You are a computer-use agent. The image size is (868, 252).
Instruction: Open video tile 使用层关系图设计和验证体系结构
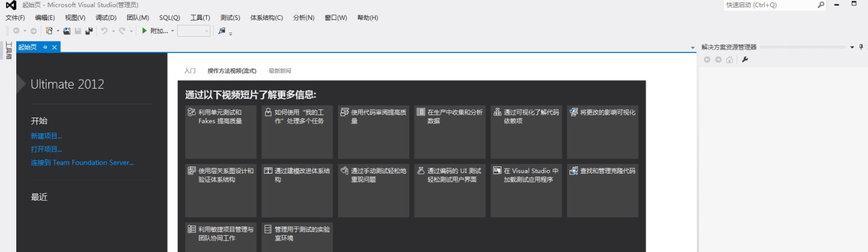pos(221,189)
